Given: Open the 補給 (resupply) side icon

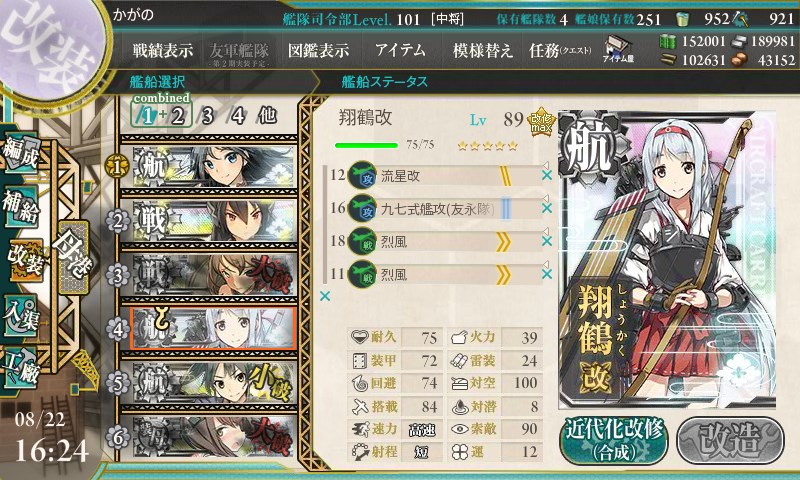Looking at the screenshot, I should pyautogui.click(x=21, y=205).
